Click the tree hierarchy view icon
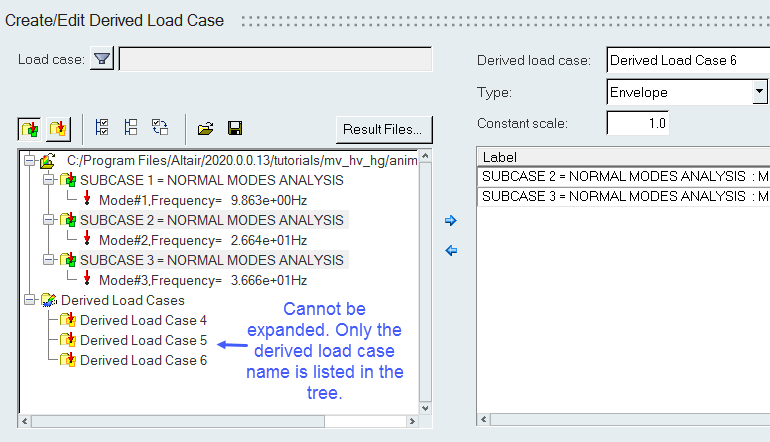 pos(131,127)
